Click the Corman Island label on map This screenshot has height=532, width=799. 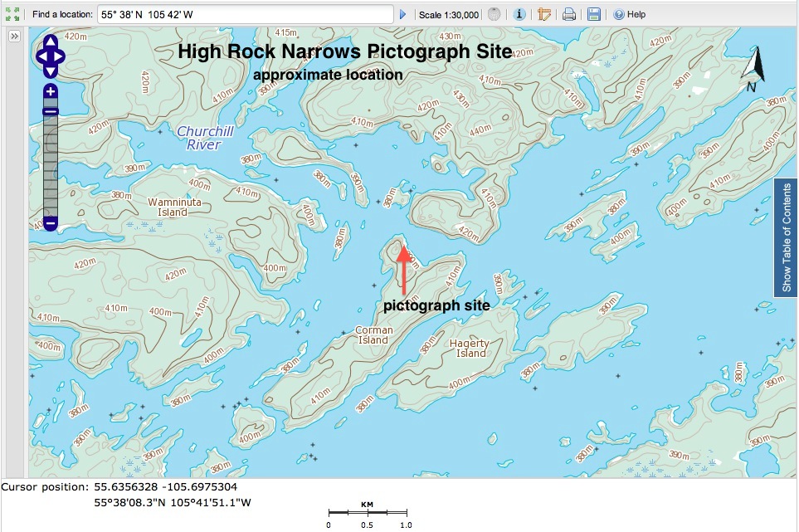(373, 334)
